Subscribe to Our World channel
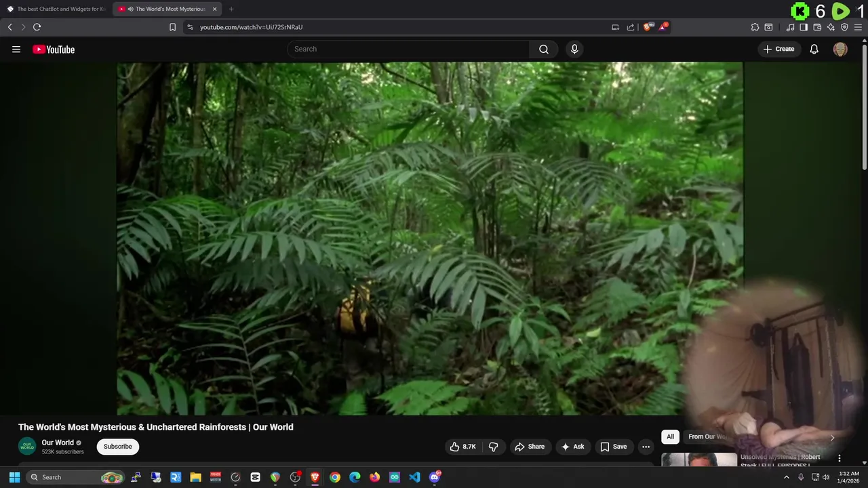 tap(118, 447)
